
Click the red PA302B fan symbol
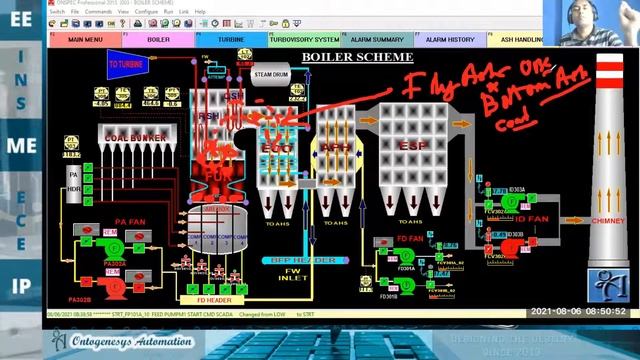tap(113, 288)
